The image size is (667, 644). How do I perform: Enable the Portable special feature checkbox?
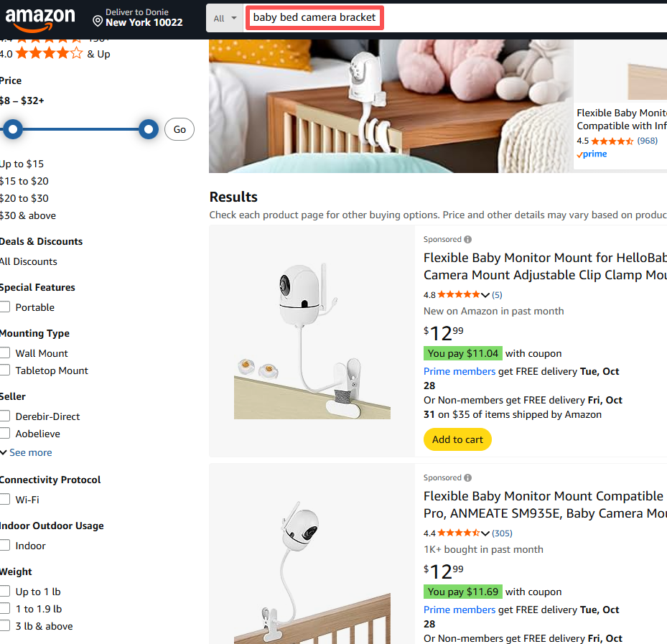click(5, 307)
